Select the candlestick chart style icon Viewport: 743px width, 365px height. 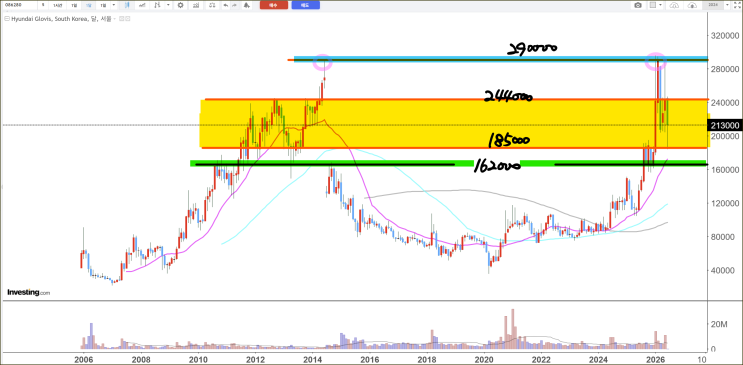point(127,5)
